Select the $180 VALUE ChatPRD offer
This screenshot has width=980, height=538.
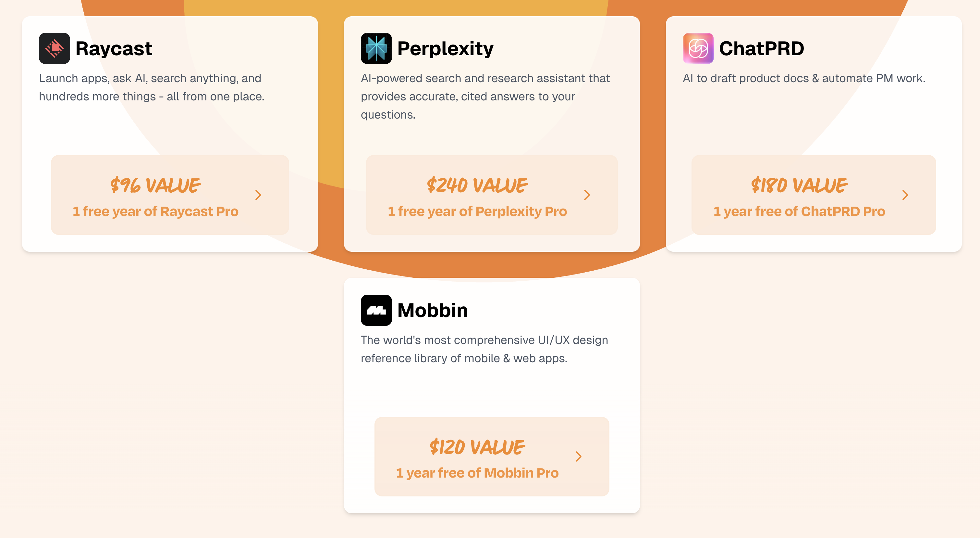[x=799, y=186]
